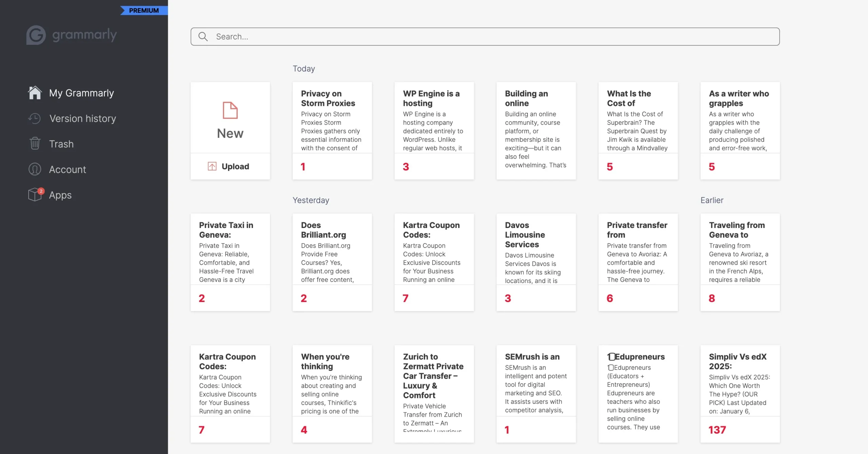
Task: Click alert count 4 on When you're thinking card
Action: tap(304, 430)
